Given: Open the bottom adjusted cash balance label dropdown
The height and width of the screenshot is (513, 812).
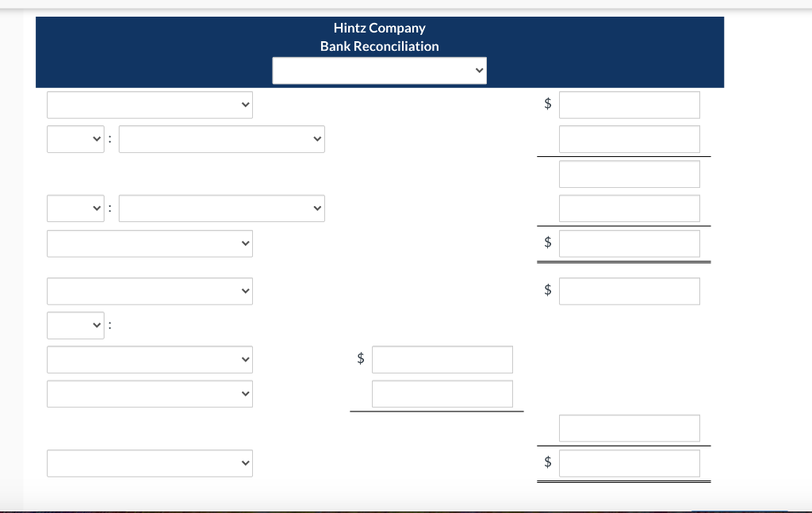Looking at the screenshot, I should coord(149,463).
